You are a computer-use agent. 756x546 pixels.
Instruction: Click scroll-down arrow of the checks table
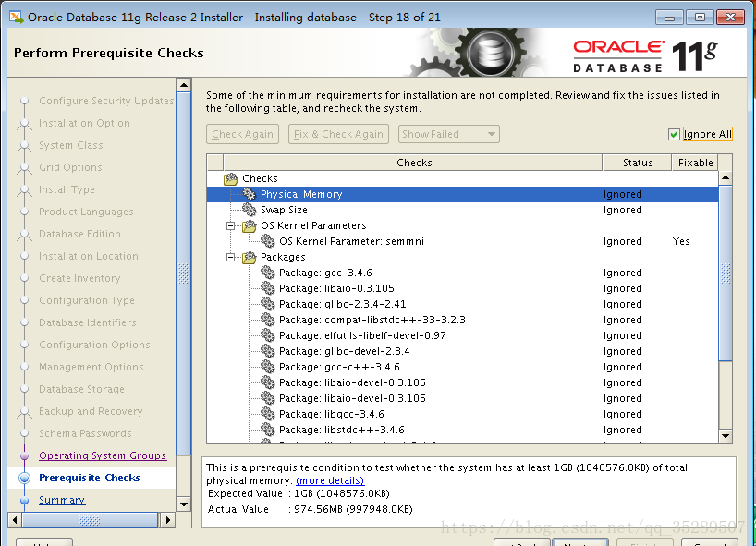pyautogui.click(x=726, y=436)
